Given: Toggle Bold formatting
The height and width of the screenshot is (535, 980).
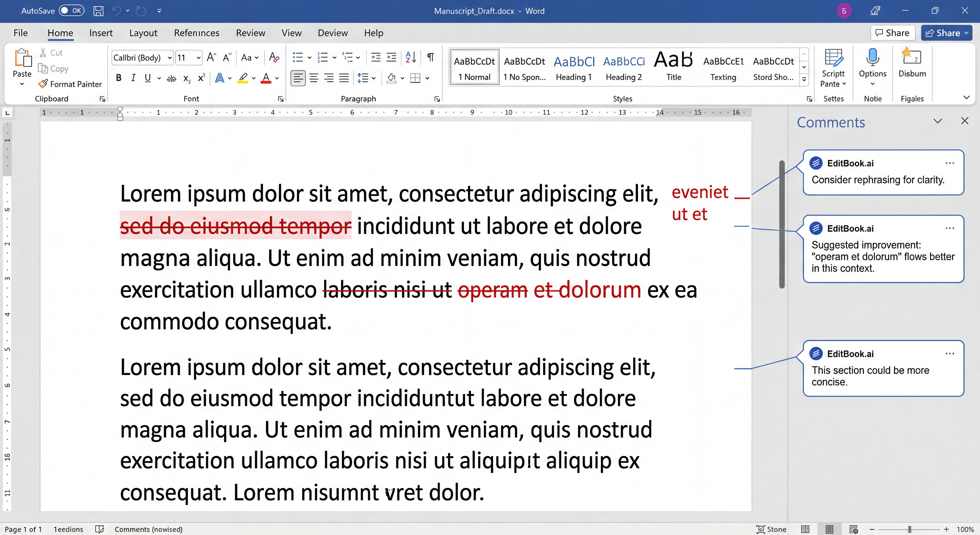Looking at the screenshot, I should pos(119,78).
